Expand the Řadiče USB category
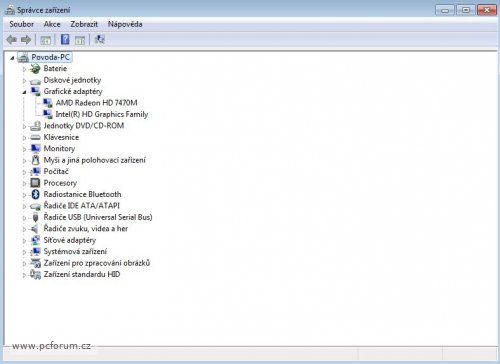The image size is (500, 364). pos(24,218)
